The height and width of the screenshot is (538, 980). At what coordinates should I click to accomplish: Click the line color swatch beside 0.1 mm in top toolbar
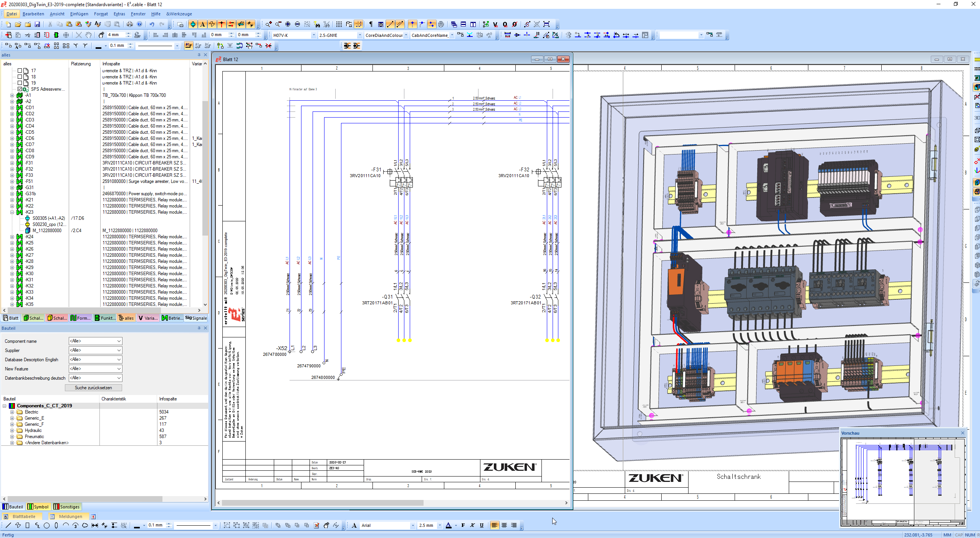click(x=98, y=46)
